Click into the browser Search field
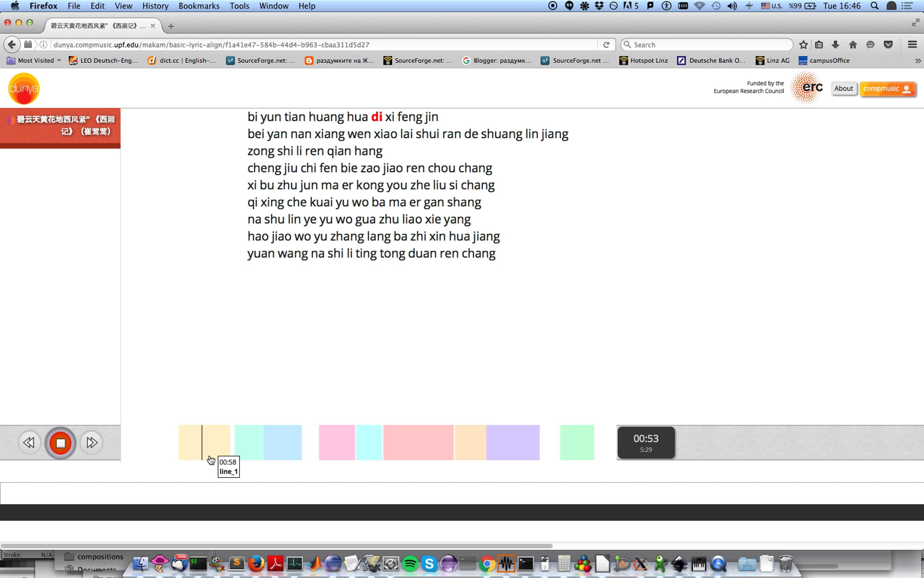This screenshot has height=578, width=924. 708,45
